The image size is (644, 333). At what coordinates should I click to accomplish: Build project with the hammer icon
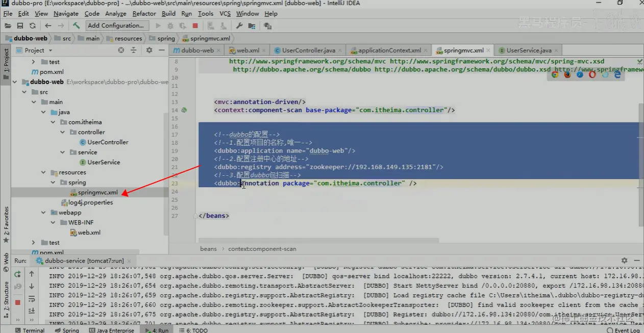(x=76, y=25)
